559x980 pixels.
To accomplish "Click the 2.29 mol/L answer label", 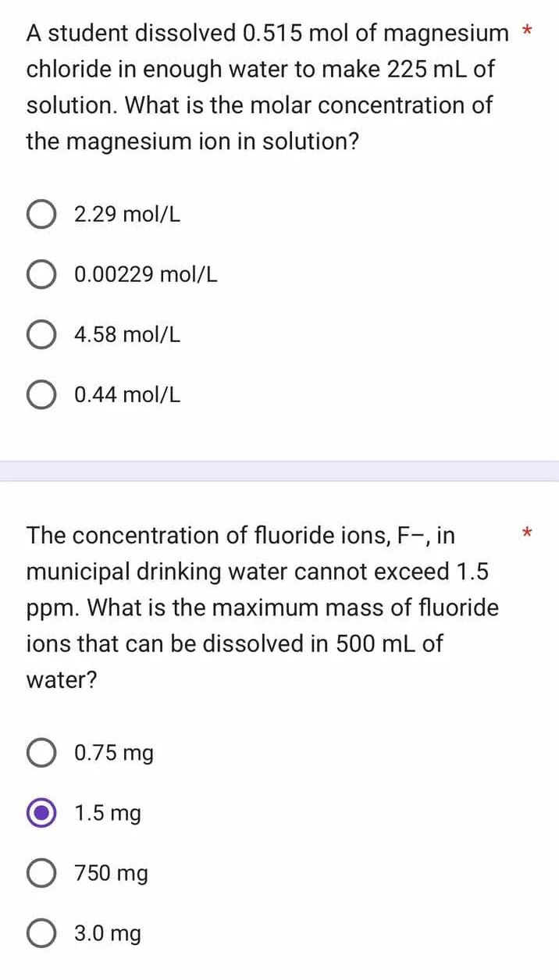I will pos(126,214).
